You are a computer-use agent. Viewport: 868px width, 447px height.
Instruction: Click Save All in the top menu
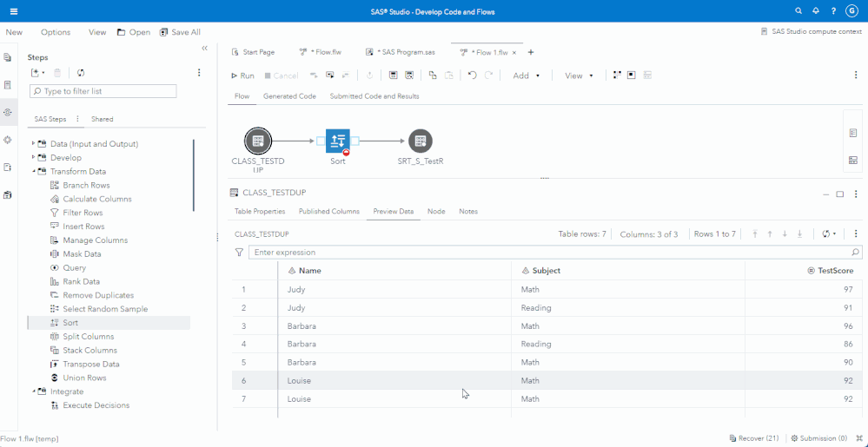(180, 32)
